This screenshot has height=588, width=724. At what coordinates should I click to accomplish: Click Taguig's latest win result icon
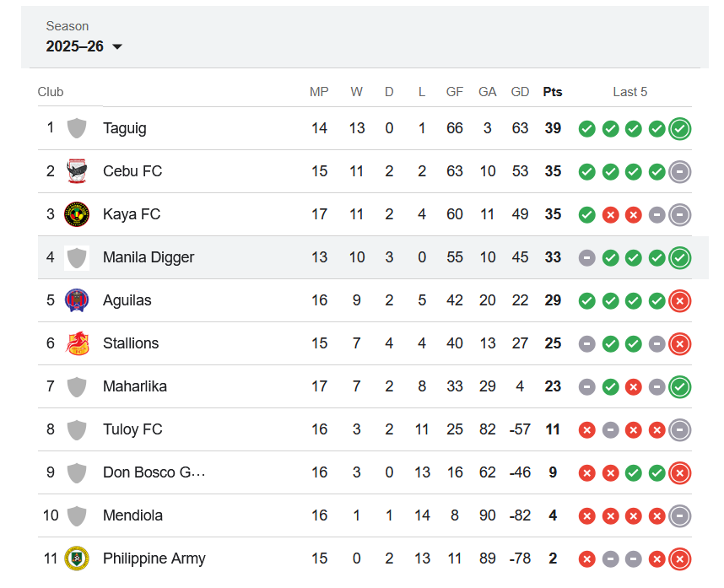[x=679, y=128]
